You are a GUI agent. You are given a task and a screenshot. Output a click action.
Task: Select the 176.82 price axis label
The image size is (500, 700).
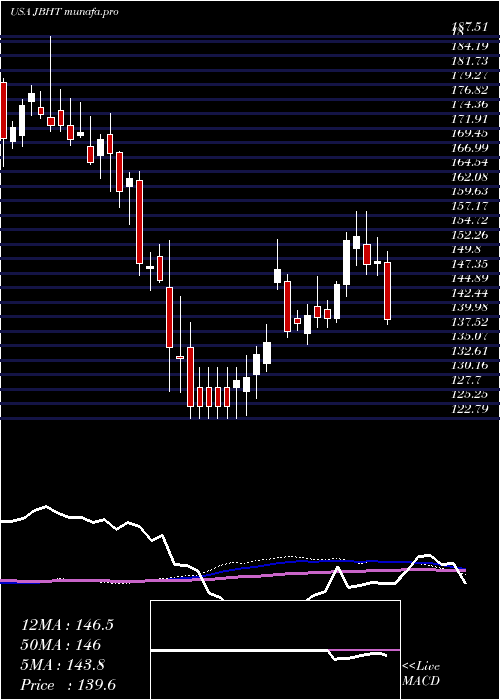pyautogui.click(x=470, y=89)
